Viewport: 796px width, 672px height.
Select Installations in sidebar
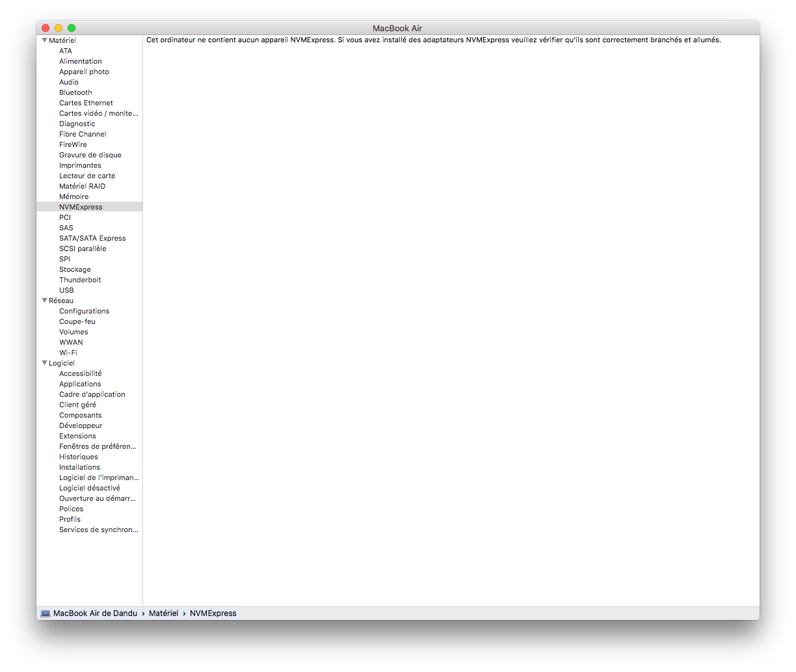pyautogui.click(x=79, y=467)
